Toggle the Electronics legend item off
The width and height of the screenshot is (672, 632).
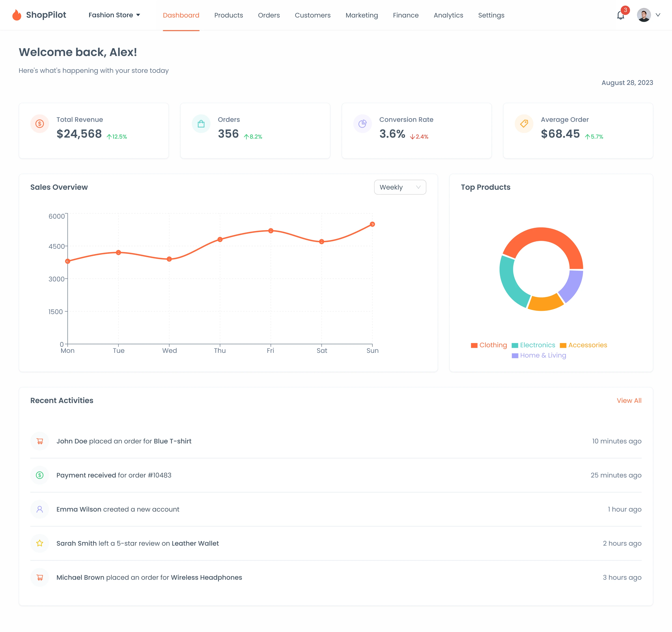[x=533, y=345]
